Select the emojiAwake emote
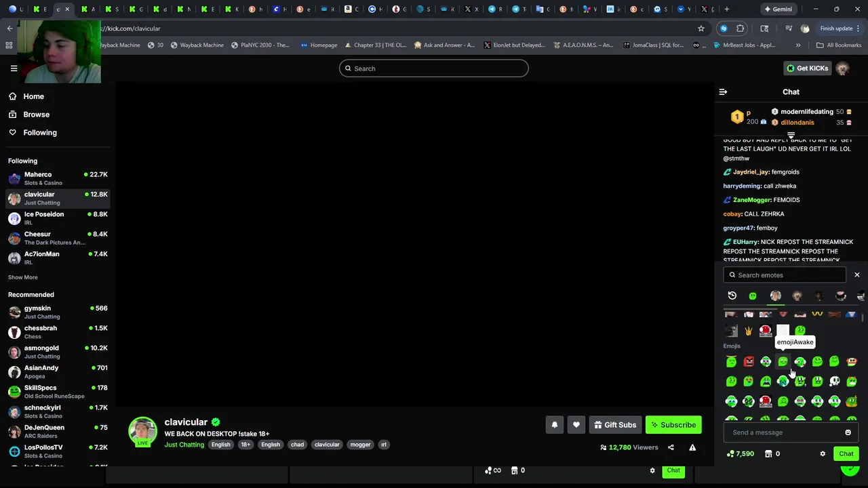This screenshot has height=488, width=868. (x=783, y=362)
